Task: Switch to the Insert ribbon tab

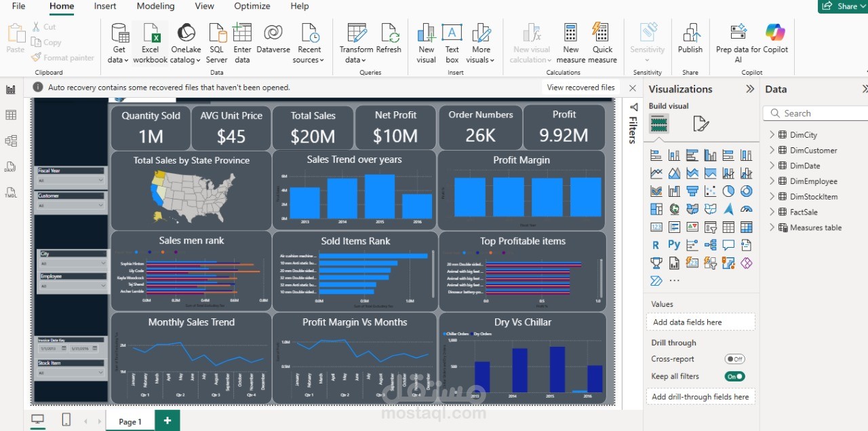Action: tap(105, 6)
